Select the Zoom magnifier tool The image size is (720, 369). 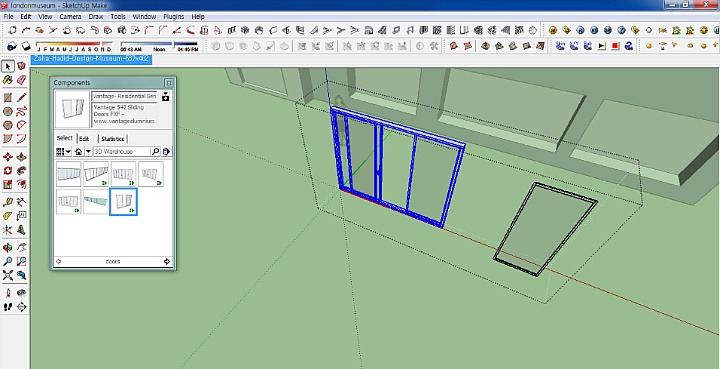(8, 262)
